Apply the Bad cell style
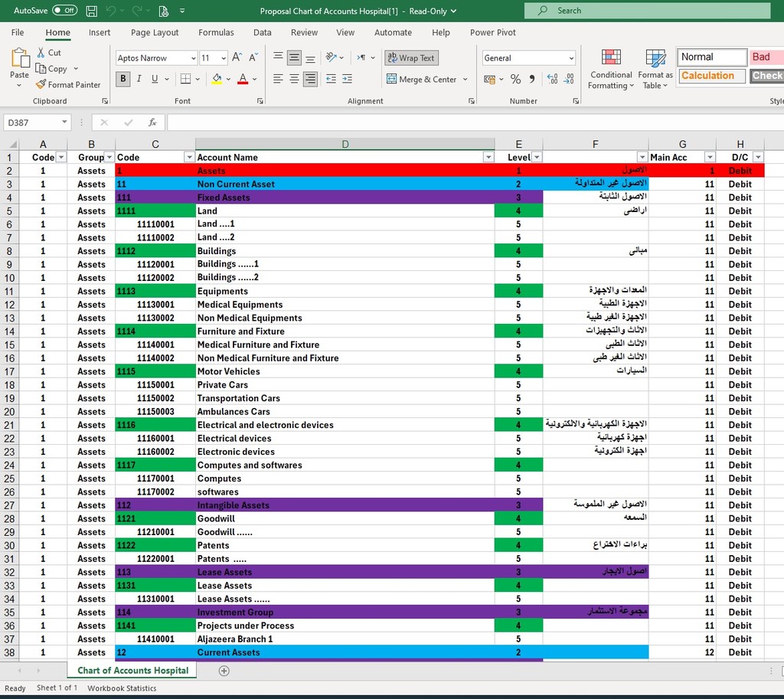The width and height of the screenshot is (784, 699). 766,57
